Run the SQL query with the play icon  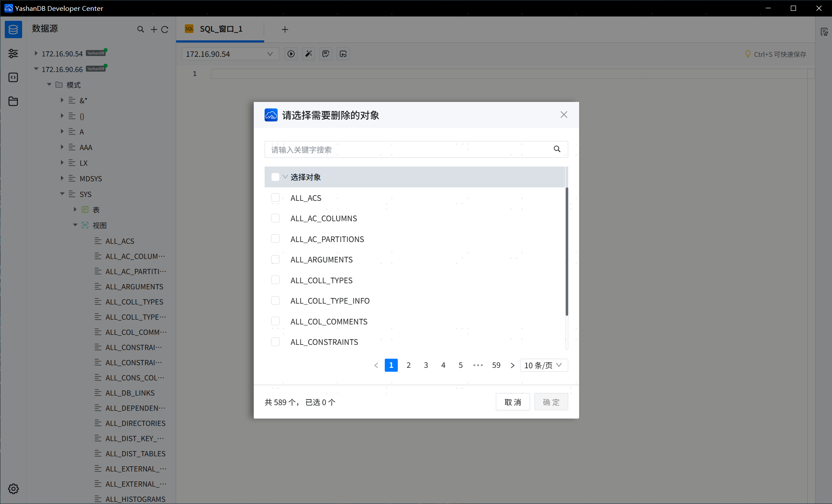(291, 54)
